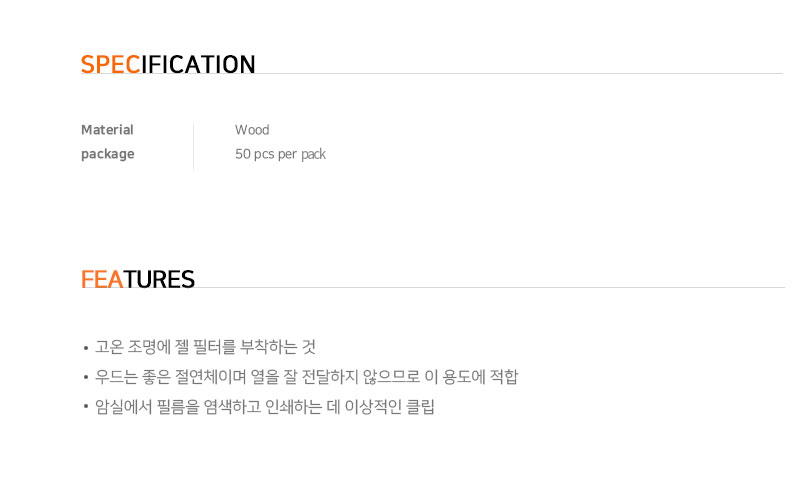Click the word "클립" ending the last feature
Screen dimensions: 800x493
pyautogui.click(x=420, y=408)
